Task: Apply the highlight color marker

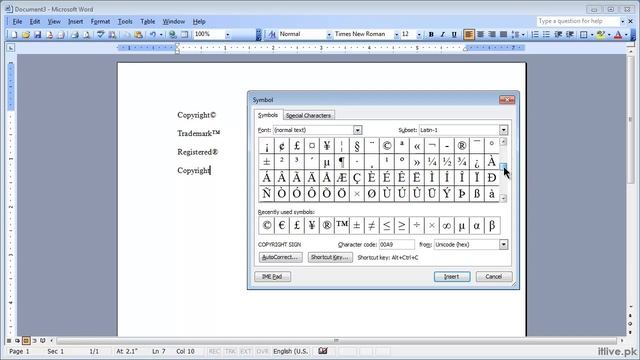Action: (600, 35)
